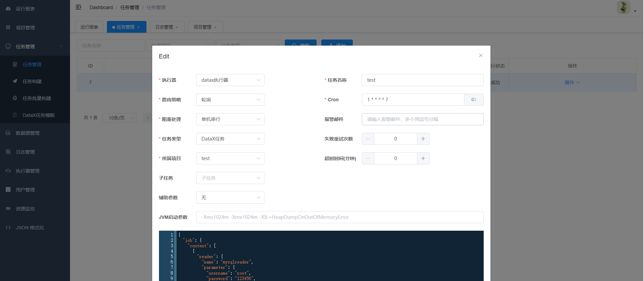This screenshot has width=644, height=281.
Task: Open the 所属项目 dropdown
Action: tap(230, 158)
